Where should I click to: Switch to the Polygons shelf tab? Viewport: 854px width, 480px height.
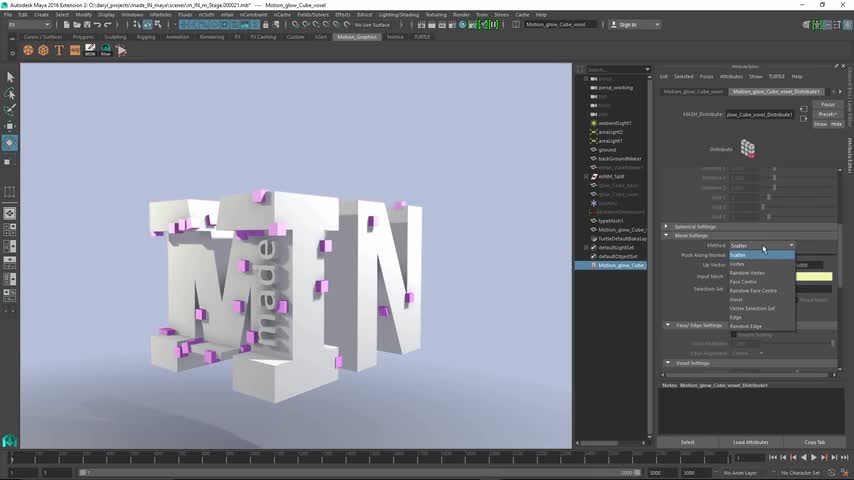pos(83,37)
